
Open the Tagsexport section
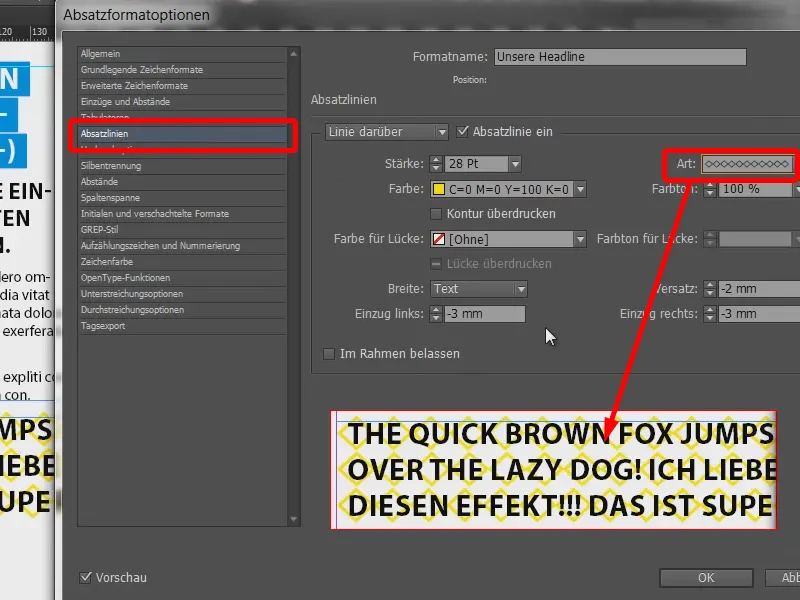click(x=182, y=326)
